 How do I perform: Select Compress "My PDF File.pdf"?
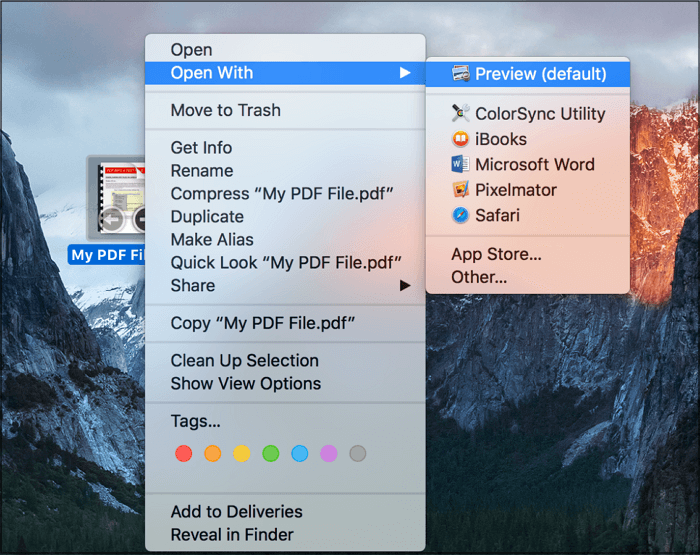pyautogui.click(x=285, y=194)
